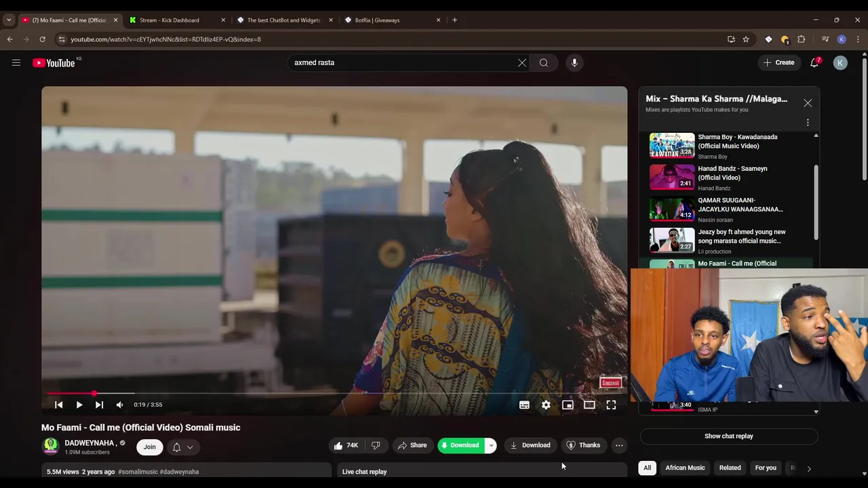Bookmark this page with the star
868x488 pixels.
[x=746, y=39]
